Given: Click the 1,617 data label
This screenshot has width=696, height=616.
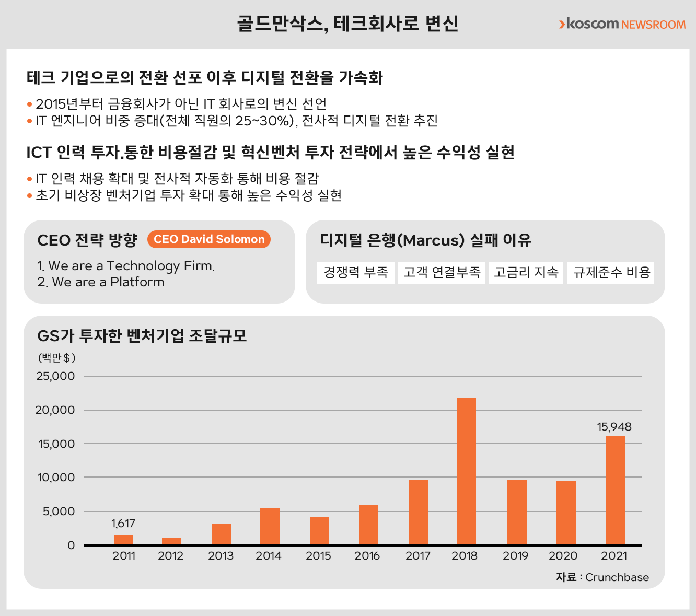Looking at the screenshot, I should (123, 524).
